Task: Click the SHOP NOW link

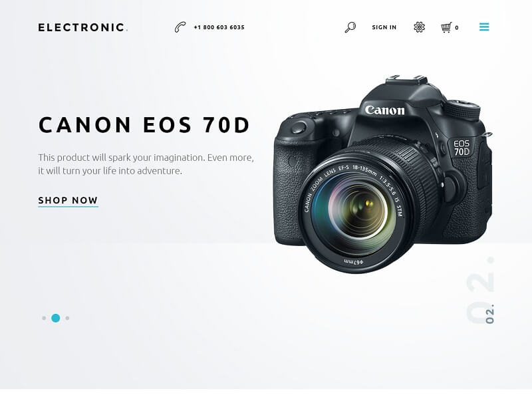Action: tap(68, 201)
